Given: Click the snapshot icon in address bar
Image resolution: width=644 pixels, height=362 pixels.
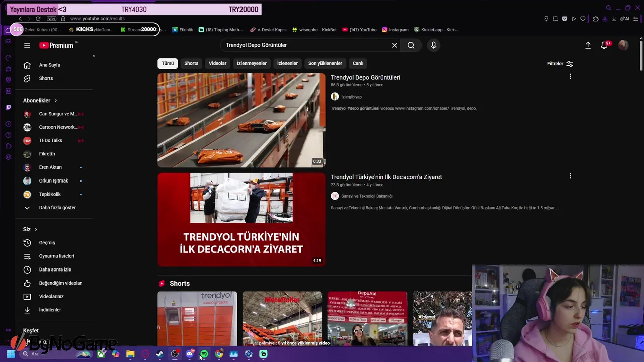Looking at the screenshot, I should coord(555,19).
